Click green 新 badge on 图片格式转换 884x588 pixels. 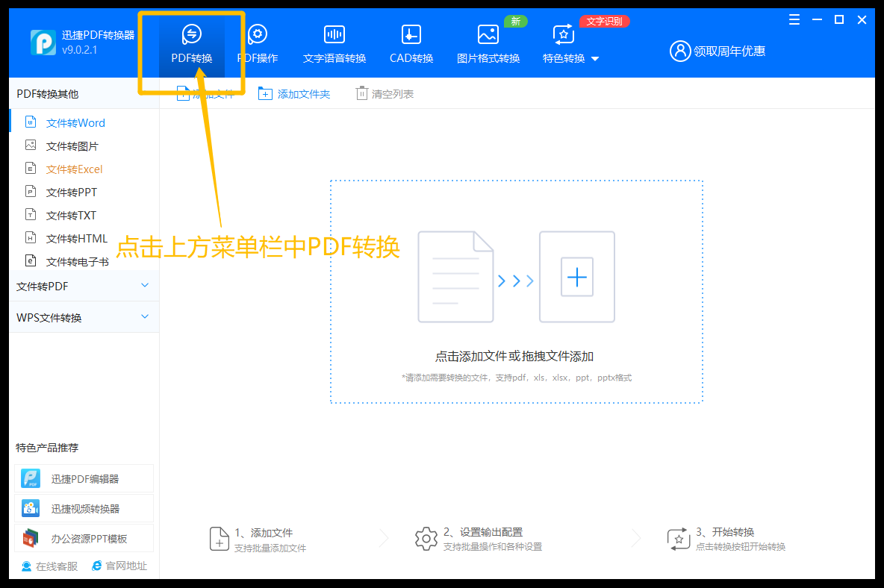pyautogui.click(x=515, y=22)
